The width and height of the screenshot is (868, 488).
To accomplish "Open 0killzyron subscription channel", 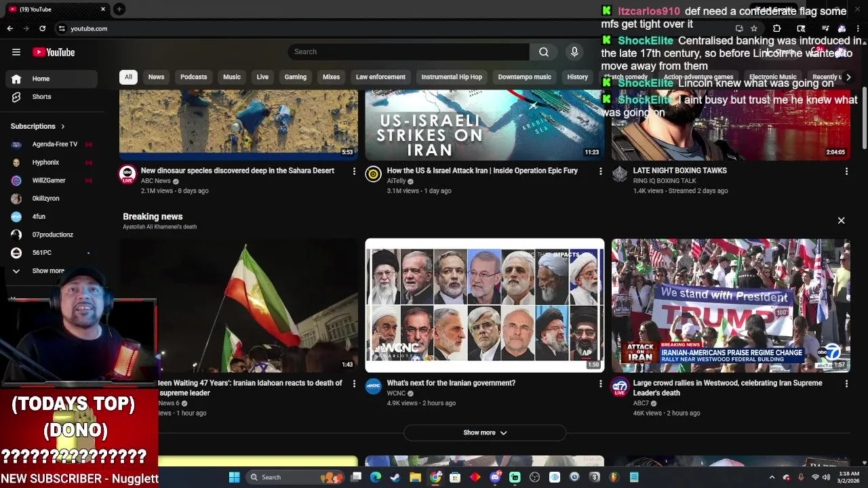I will (x=52, y=199).
